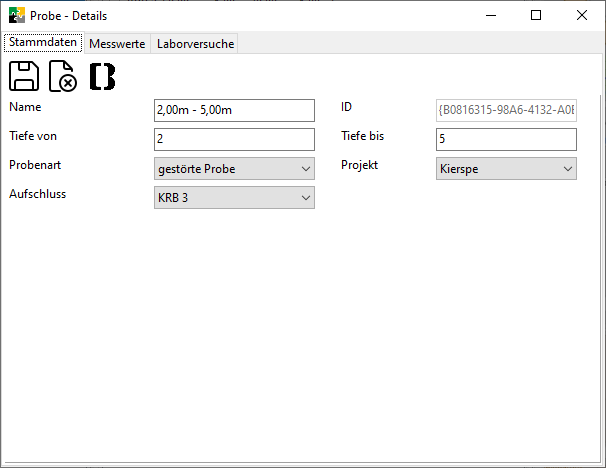The image size is (606, 468).
Task: Minimize the Probe - Details window
Action: coord(490,16)
